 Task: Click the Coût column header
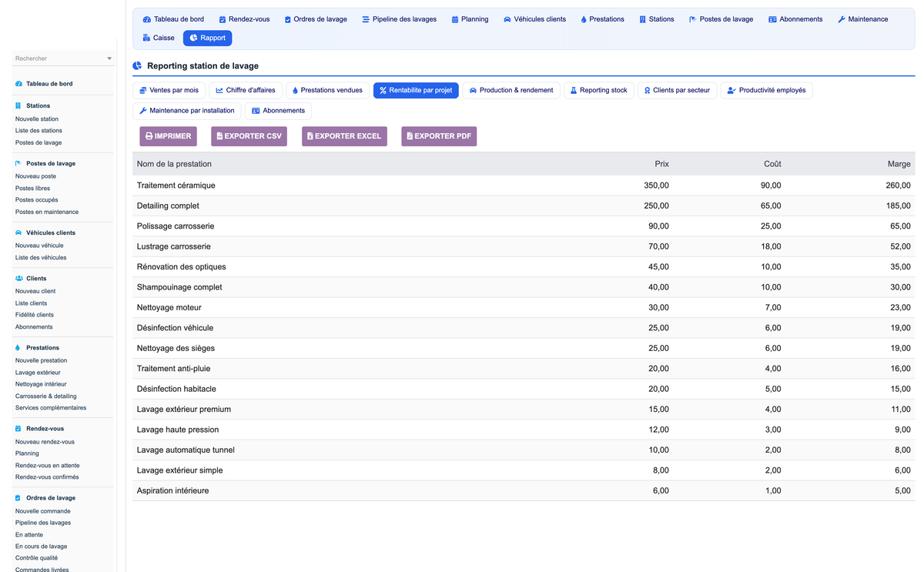(x=772, y=164)
